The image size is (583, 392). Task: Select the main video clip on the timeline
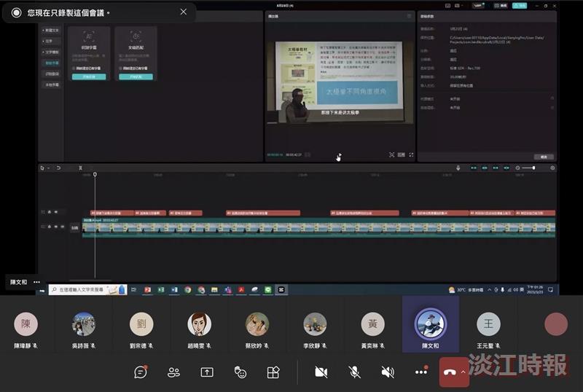(318, 227)
